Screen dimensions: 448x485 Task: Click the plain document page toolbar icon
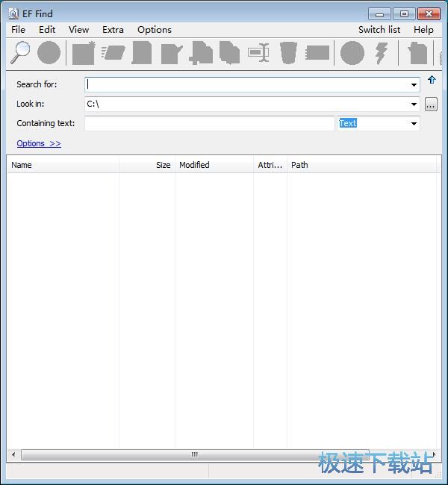[142, 52]
